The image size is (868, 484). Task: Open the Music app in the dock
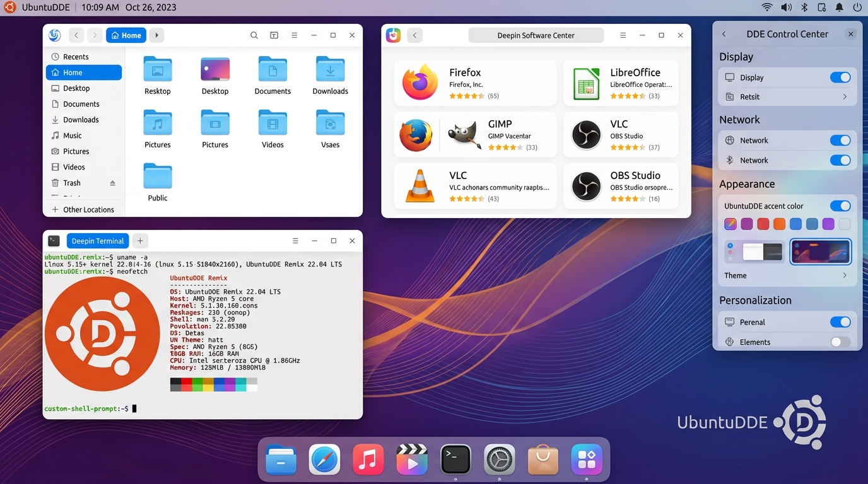(x=368, y=460)
